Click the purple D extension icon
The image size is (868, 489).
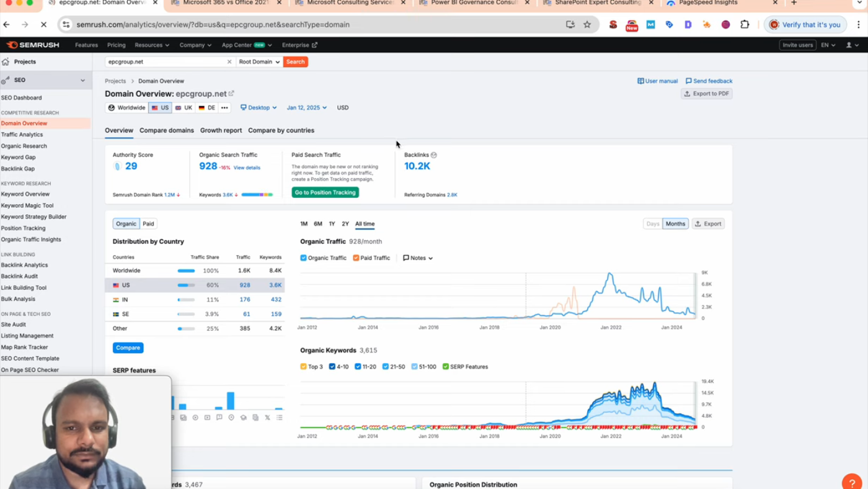pyautogui.click(x=688, y=25)
